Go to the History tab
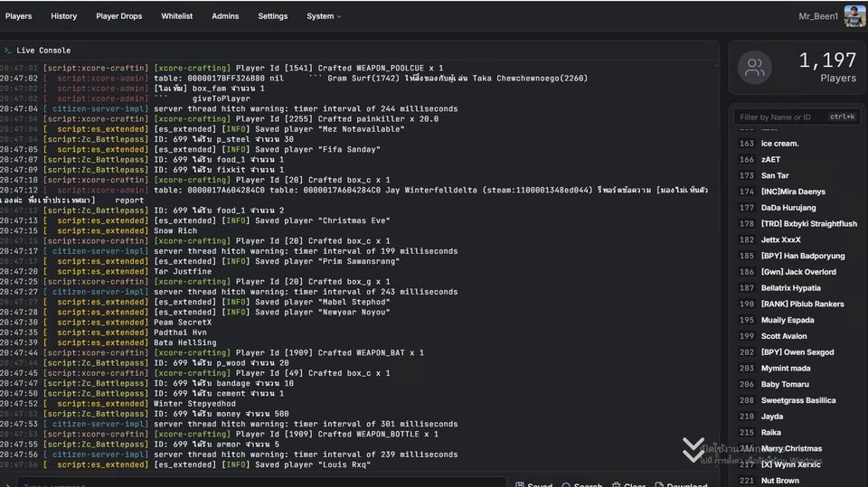The height and width of the screenshot is (487, 868). click(64, 16)
